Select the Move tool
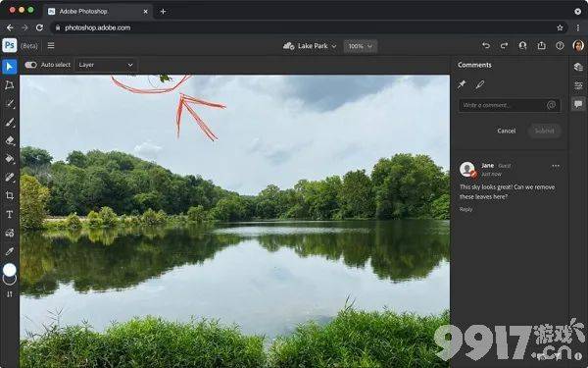588x368 pixels. [10, 67]
